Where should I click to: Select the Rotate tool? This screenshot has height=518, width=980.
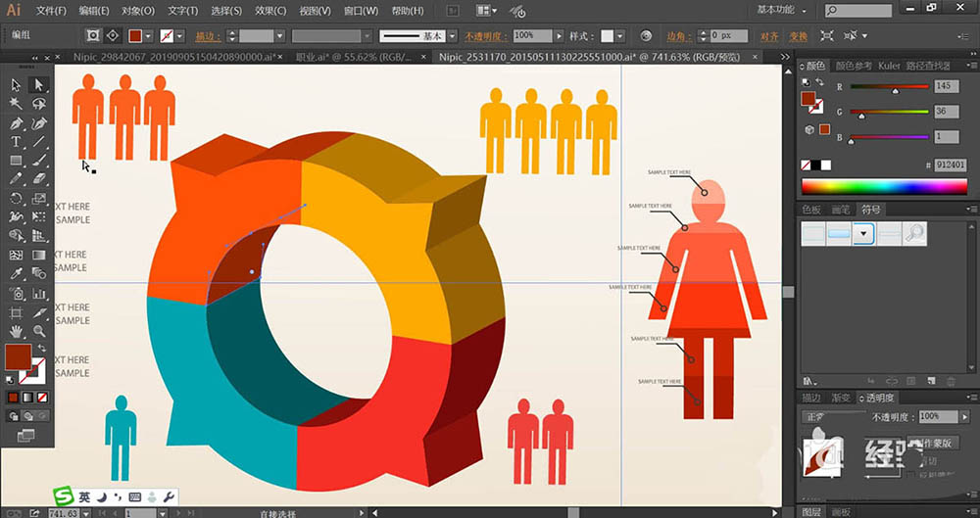point(17,199)
